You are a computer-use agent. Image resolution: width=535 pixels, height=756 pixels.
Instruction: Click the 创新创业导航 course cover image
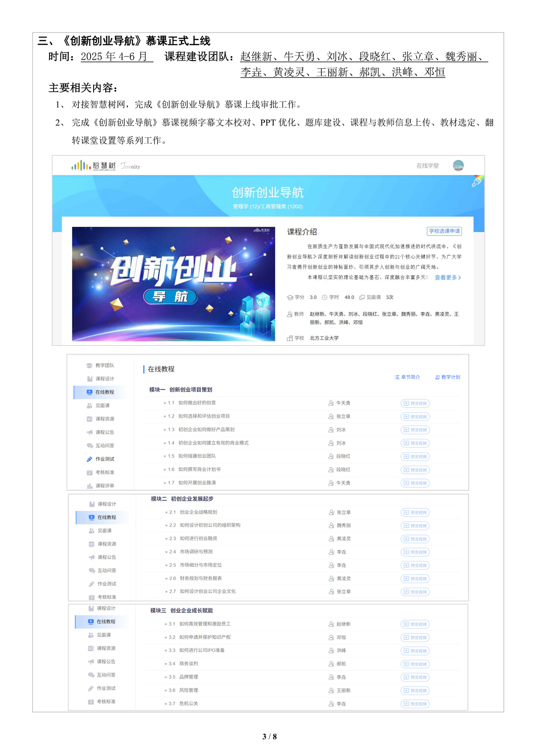click(173, 284)
